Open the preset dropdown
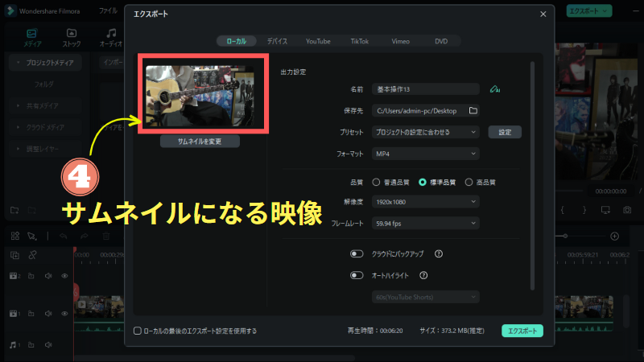 (426, 132)
